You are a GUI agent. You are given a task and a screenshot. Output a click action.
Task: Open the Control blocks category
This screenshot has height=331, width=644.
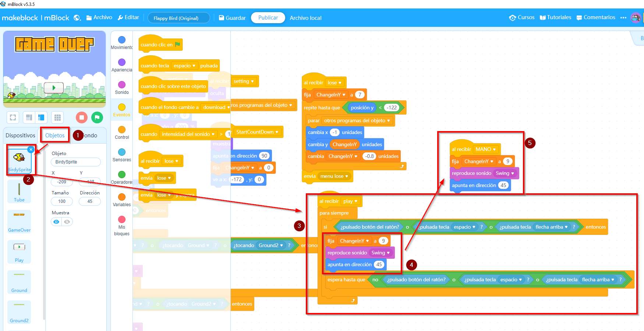coord(122,133)
